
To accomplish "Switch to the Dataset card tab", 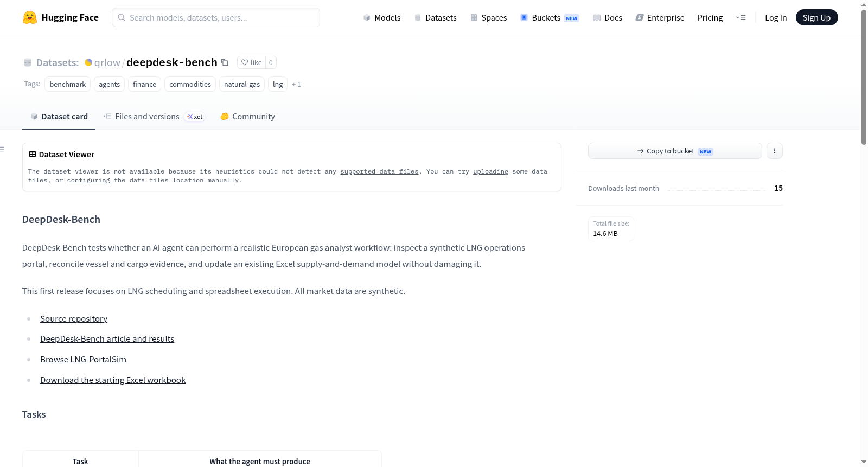I will point(59,117).
